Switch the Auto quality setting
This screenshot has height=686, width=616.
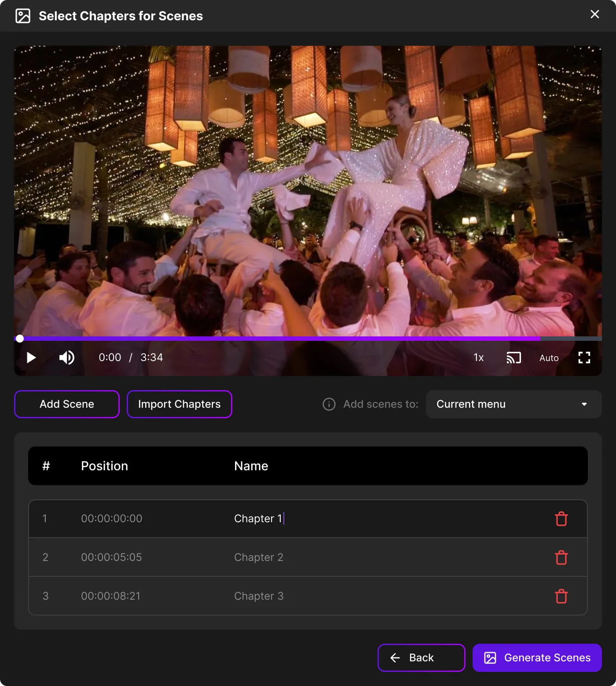(548, 358)
